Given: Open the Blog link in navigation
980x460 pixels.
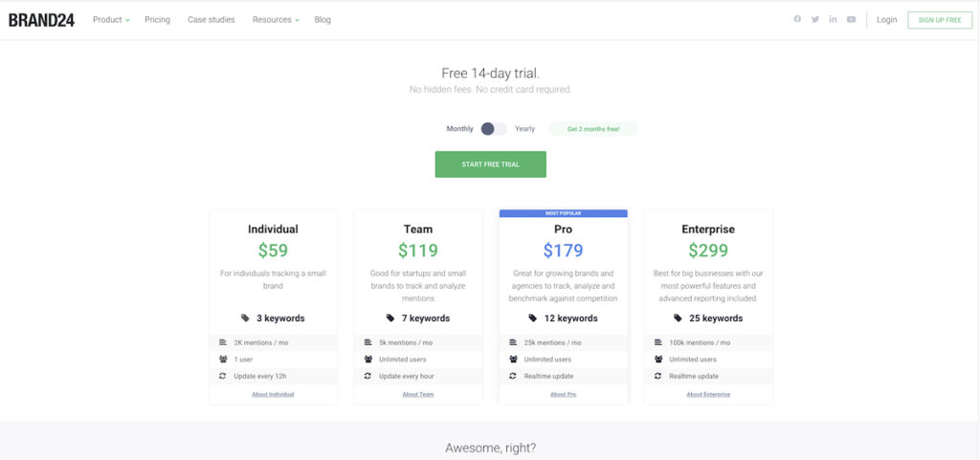Looking at the screenshot, I should click(x=323, y=20).
